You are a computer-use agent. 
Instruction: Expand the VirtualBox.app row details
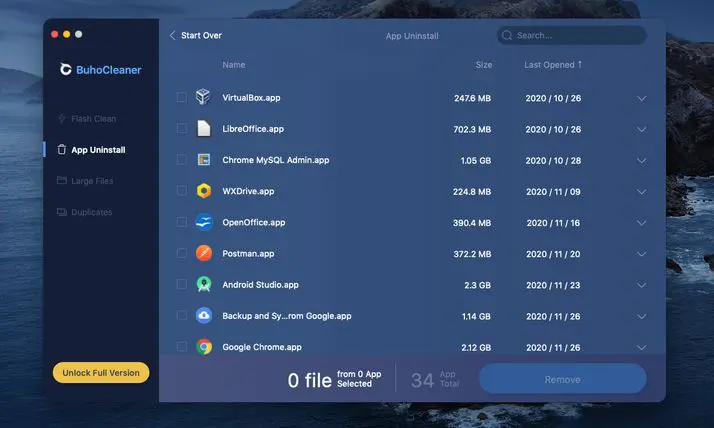pos(642,98)
